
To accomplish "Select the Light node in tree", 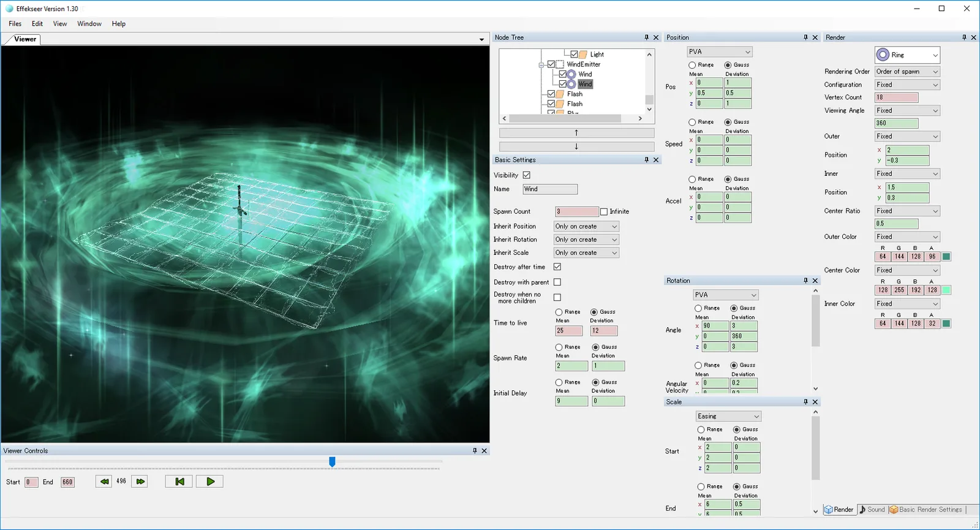I will (597, 55).
